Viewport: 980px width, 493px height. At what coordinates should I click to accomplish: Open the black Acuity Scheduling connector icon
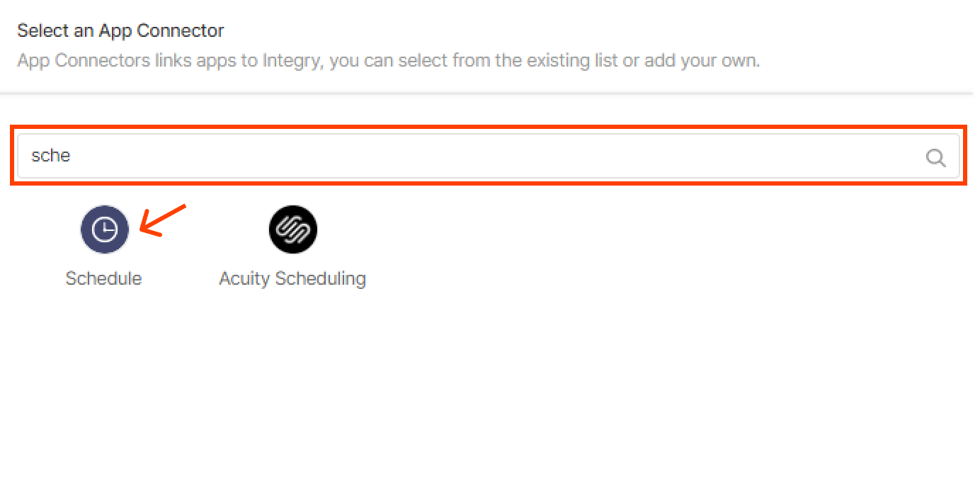pyautogui.click(x=293, y=229)
